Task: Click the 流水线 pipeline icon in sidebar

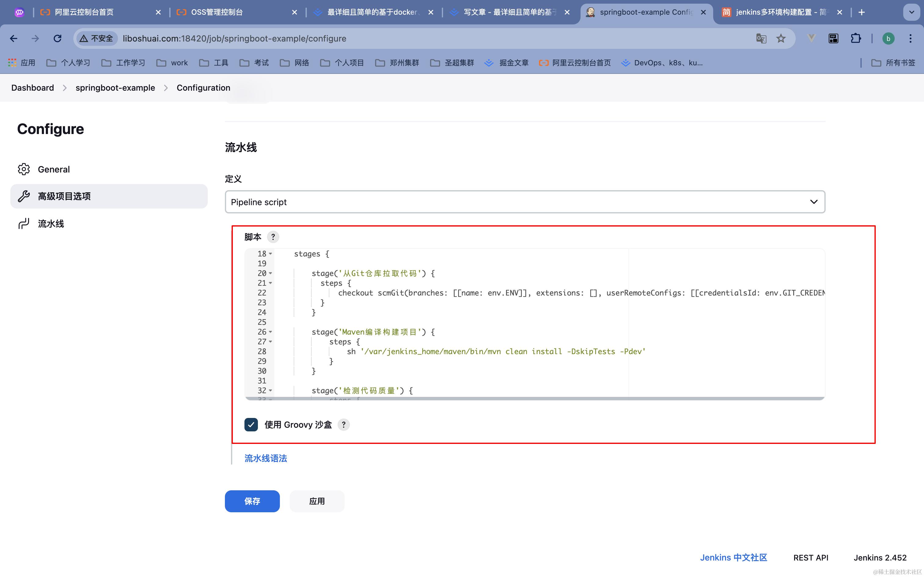Action: (24, 223)
